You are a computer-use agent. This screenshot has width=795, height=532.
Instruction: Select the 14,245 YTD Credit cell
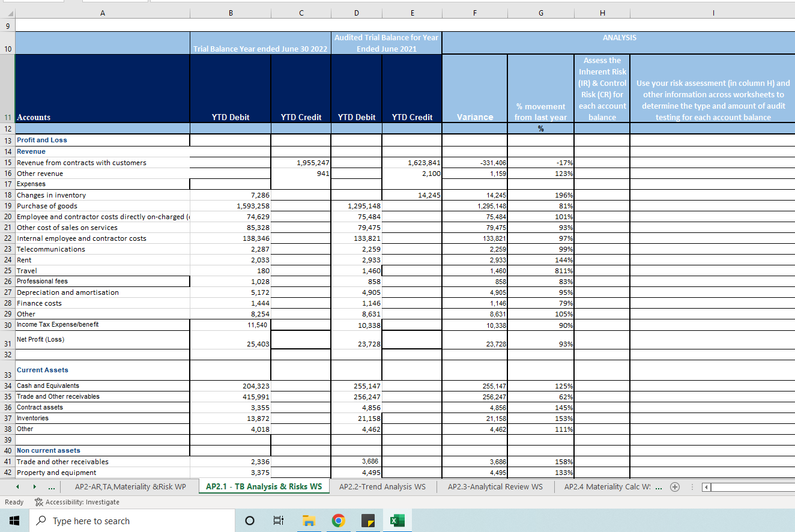point(412,195)
